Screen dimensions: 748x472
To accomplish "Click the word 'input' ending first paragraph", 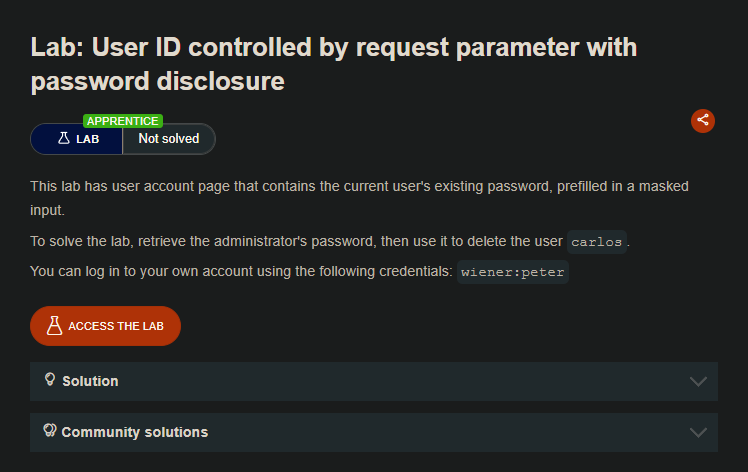I will [x=47, y=209].
